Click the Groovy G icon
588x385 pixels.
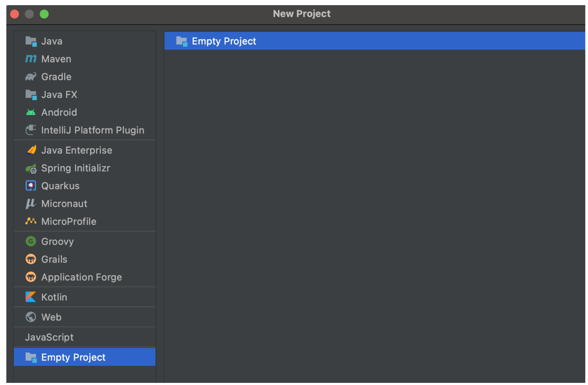coord(31,241)
